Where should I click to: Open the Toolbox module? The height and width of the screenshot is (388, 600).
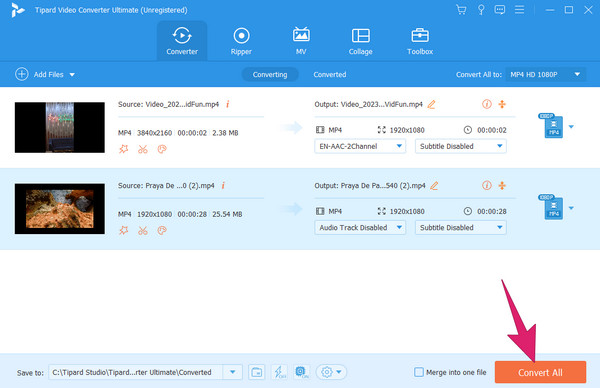click(x=420, y=41)
